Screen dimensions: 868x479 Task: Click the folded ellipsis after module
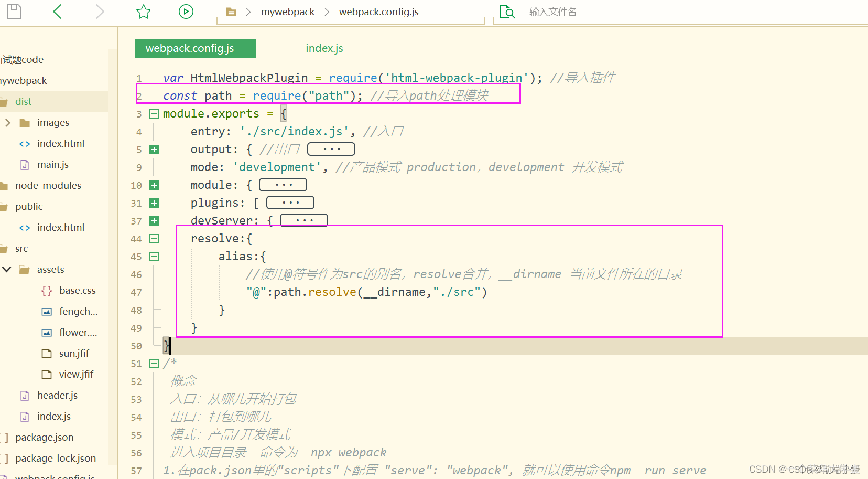283,185
